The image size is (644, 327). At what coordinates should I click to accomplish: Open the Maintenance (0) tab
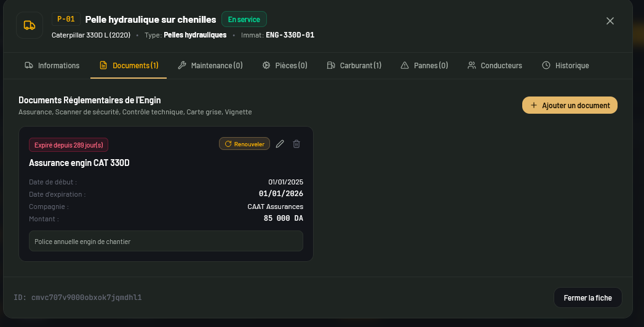click(210, 66)
